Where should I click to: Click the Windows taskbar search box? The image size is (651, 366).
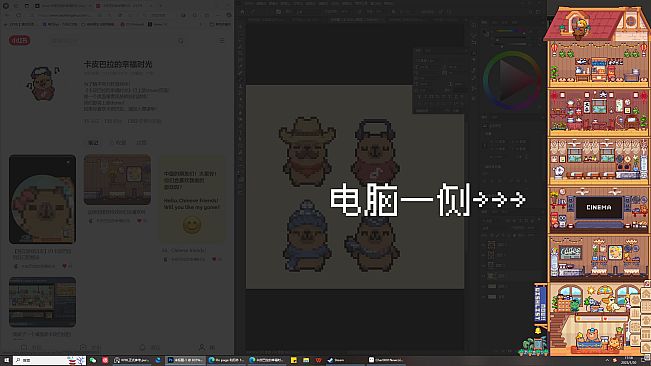coord(49,360)
